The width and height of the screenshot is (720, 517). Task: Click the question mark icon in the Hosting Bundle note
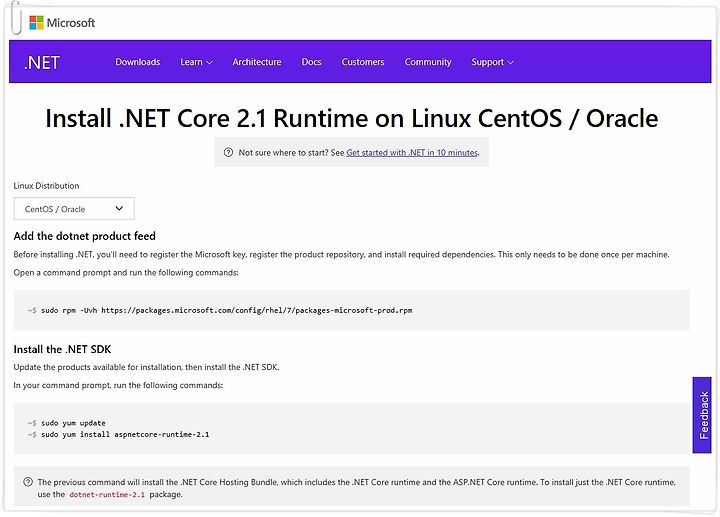pos(28,482)
